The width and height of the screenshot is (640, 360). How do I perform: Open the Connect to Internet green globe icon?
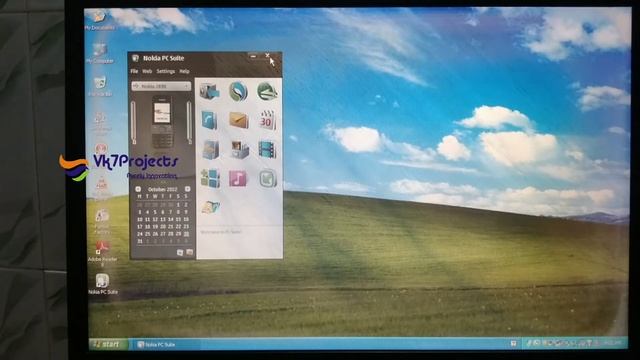[267, 91]
